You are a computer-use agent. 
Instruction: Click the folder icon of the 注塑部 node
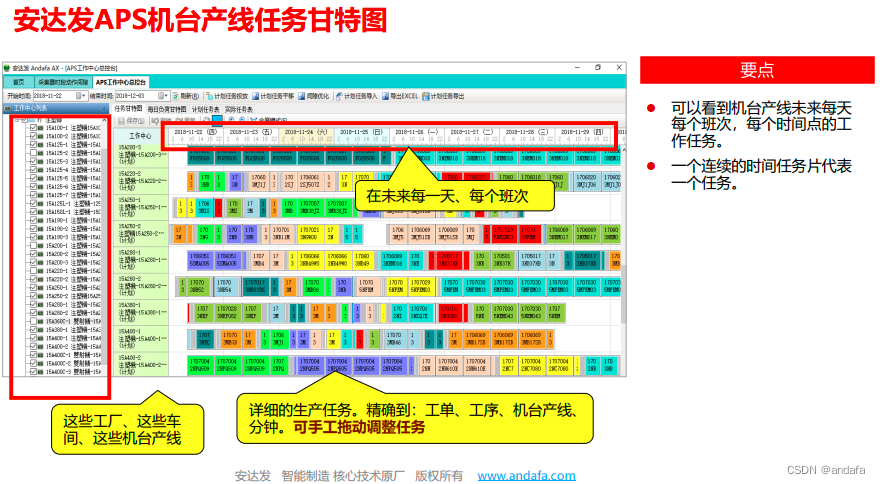(x=33, y=120)
